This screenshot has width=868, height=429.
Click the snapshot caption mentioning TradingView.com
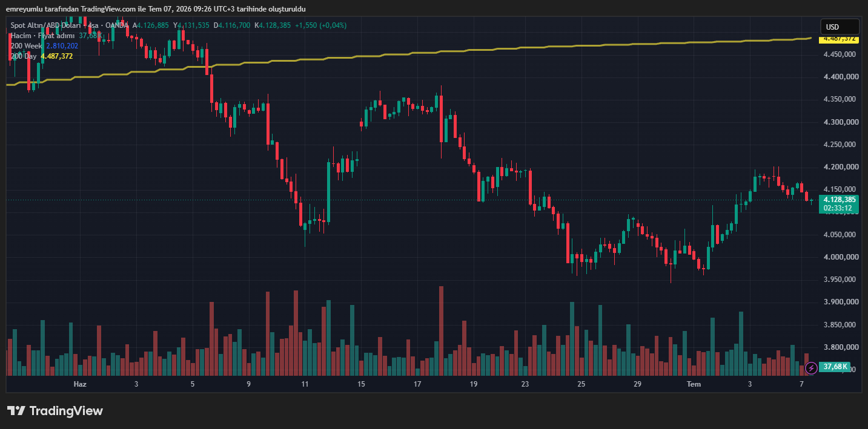(156, 9)
